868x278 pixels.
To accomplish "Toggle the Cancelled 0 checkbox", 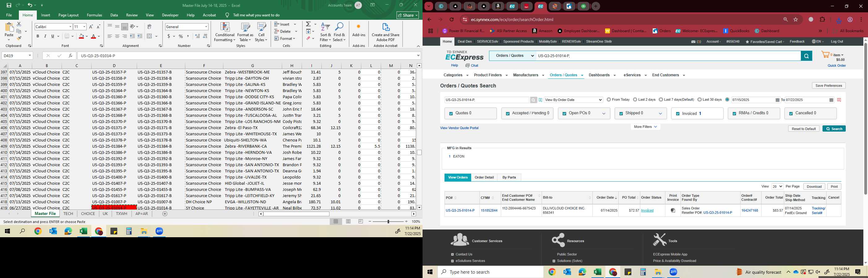I will (x=791, y=114).
